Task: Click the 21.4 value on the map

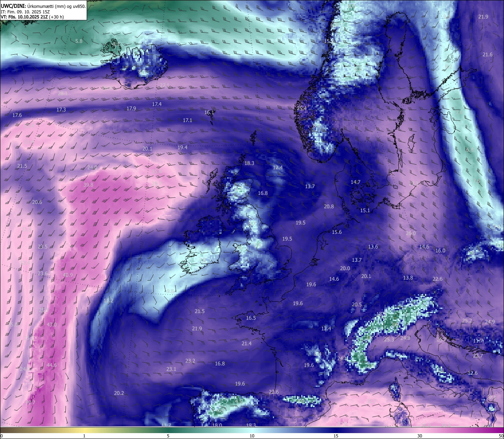Action: [246, 343]
